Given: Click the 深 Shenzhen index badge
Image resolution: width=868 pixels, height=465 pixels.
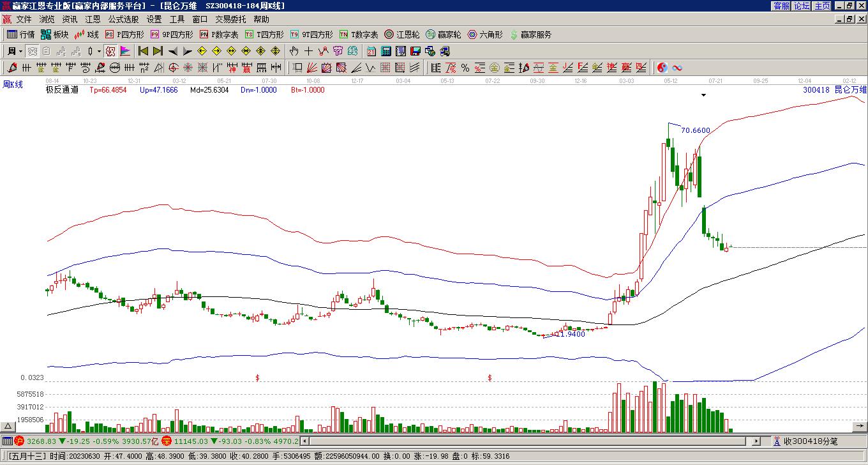Looking at the screenshot, I should [x=166, y=441].
